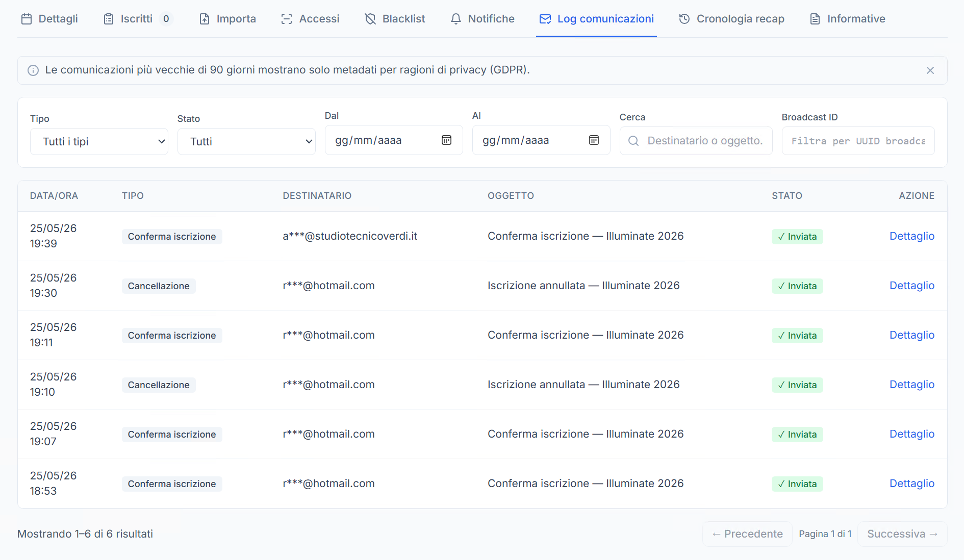This screenshot has width=964, height=560.
Task: Click the Cancellazione tag in 19:10 row
Action: point(159,385)
